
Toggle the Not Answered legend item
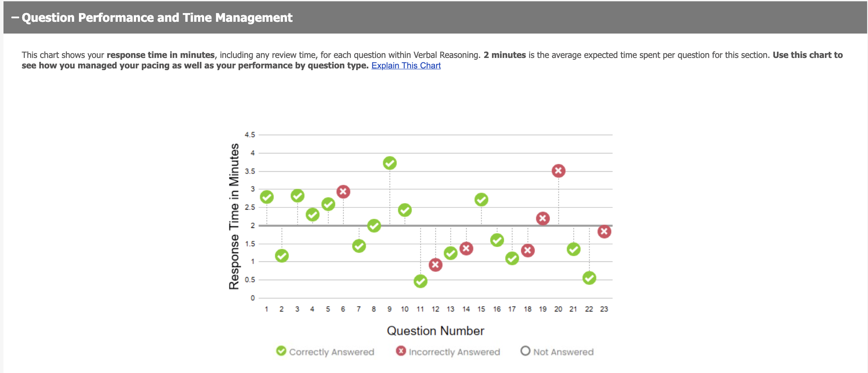click(557, 352)
